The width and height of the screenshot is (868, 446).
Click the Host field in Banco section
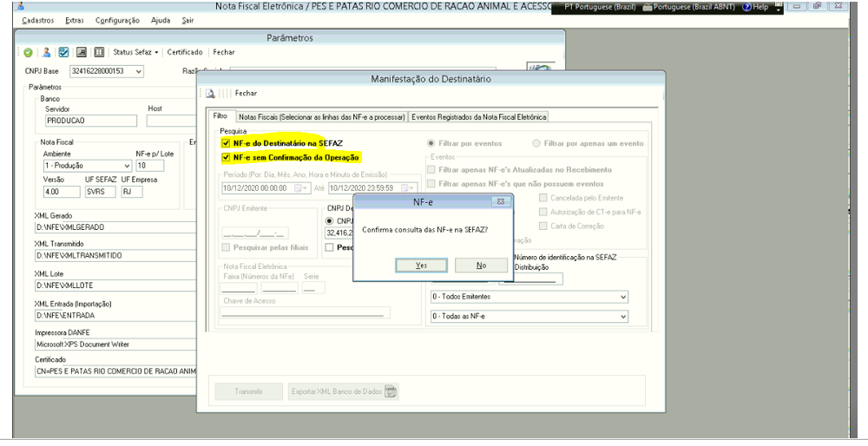click(x=172, y=121)
